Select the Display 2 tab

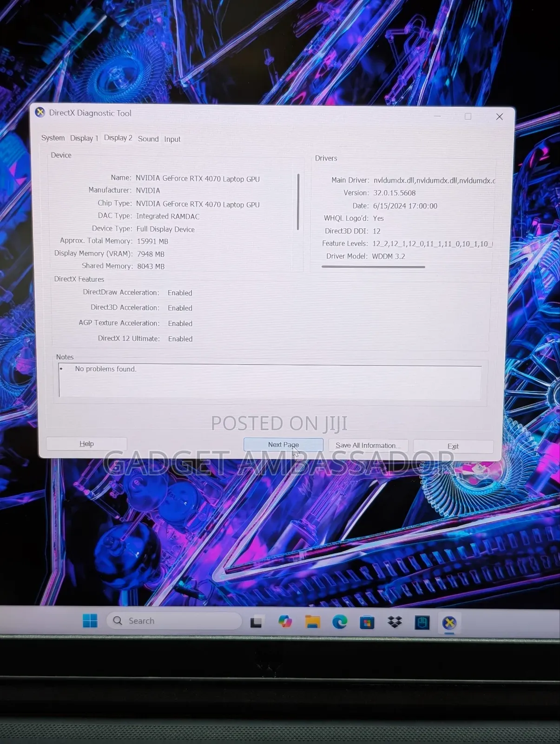[x=118, y=138]
